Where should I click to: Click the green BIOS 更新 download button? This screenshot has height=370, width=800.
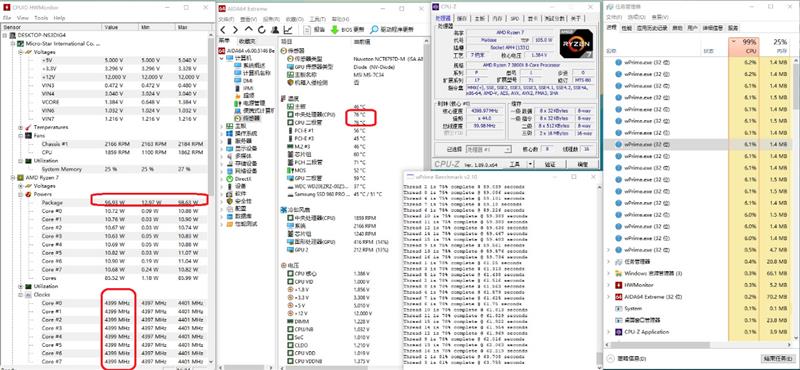[347, 30]
